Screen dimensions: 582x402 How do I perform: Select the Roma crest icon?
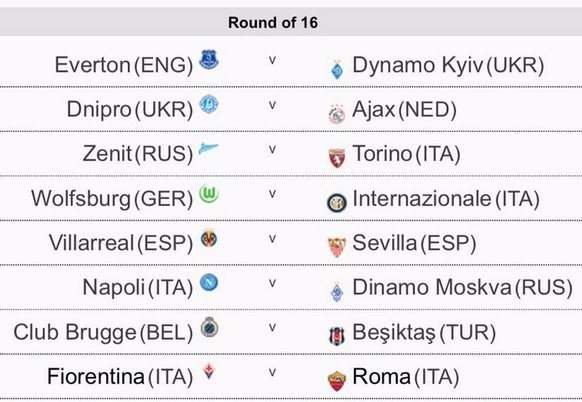coord(337,380)
